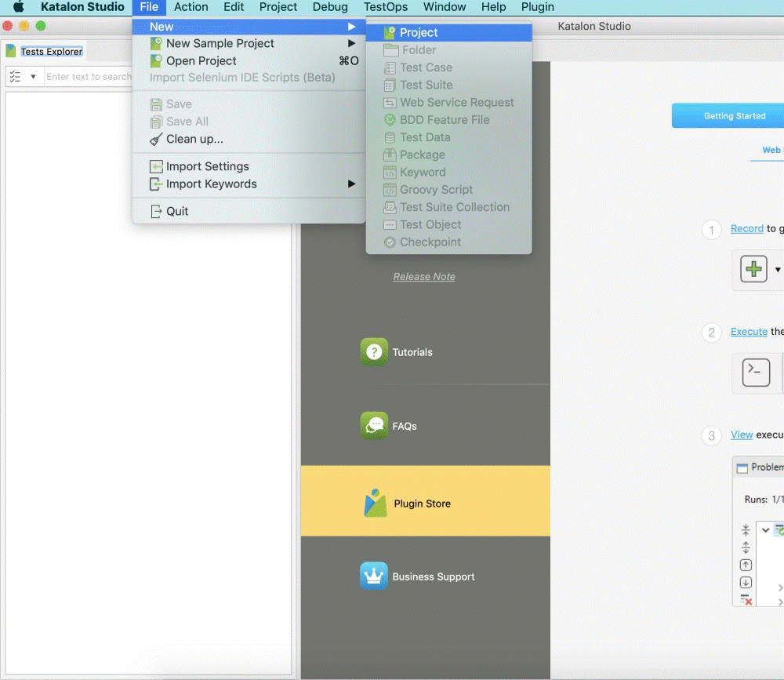Click the expand all icon in Problems panel
The width and height of the screenshot is (784, 680).
pos(746,547)
